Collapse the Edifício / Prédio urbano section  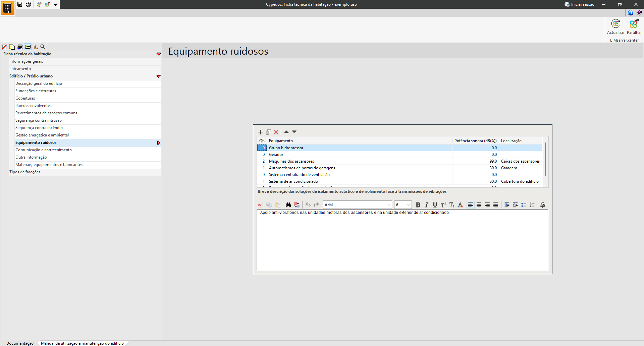pos(159,76)
